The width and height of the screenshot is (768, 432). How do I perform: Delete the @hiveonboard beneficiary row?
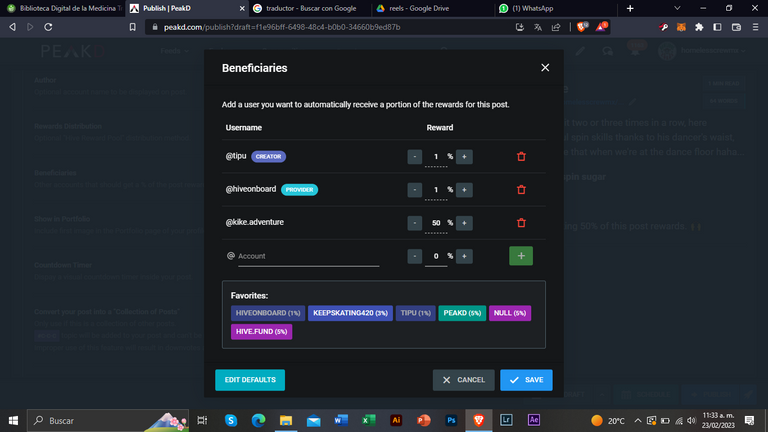pyautogui.click(x=521, y=190)
